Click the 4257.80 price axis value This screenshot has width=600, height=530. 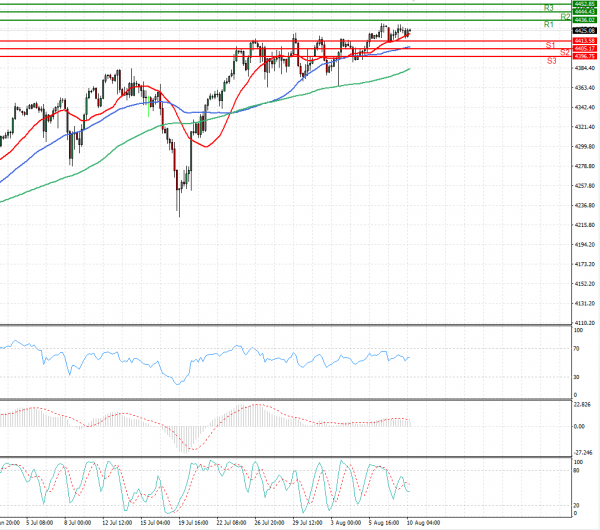(585, 186)
